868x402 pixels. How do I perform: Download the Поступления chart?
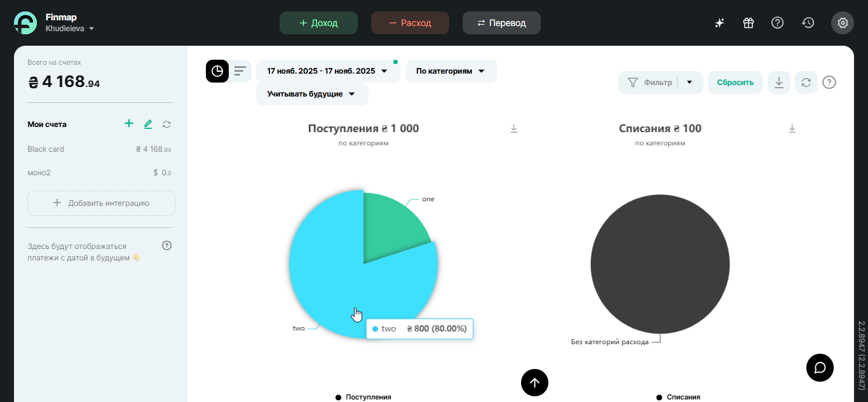point(514,129)
